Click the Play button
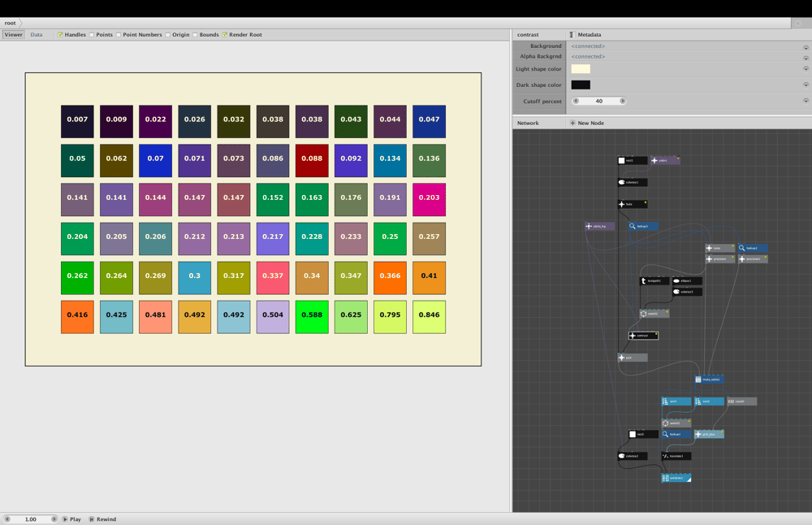This screenshot has width=812, height=525. coord(72,519)
